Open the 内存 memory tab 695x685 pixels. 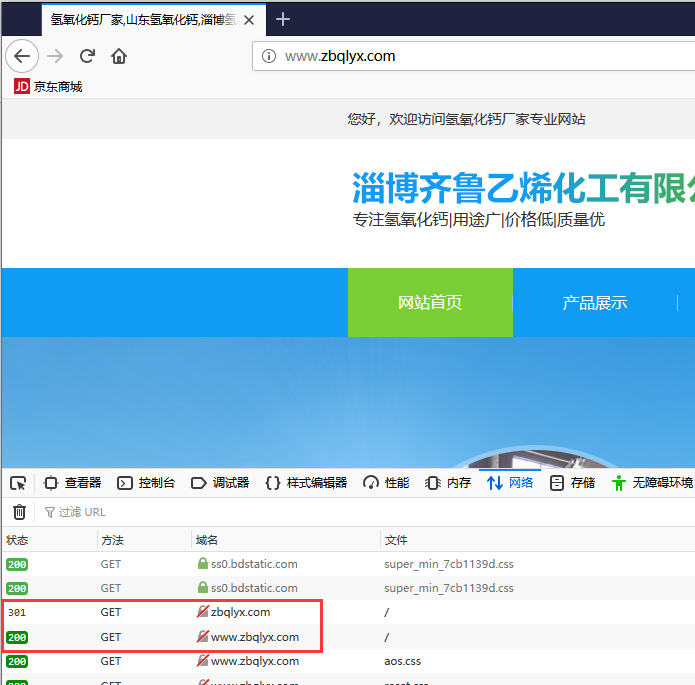(448, 483)
